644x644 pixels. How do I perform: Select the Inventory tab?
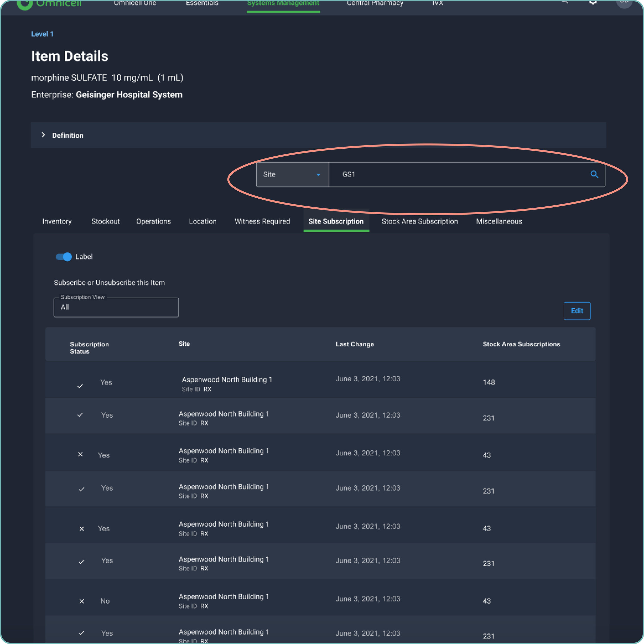tap(57, 221)
